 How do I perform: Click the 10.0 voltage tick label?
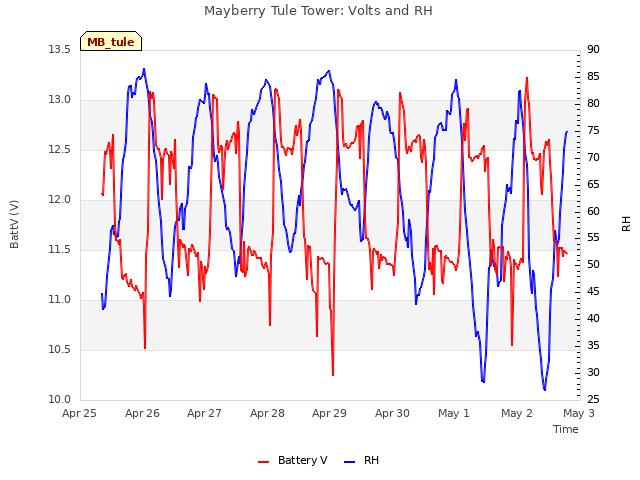coord(60,399)
